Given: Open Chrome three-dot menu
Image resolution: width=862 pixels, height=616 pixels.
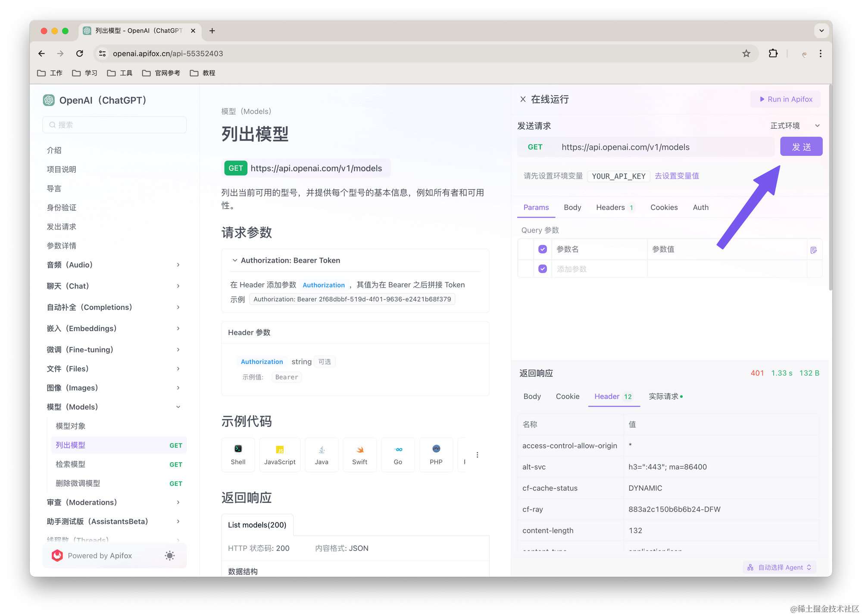Looking at the screenshot, I should (x=821, y=53).
